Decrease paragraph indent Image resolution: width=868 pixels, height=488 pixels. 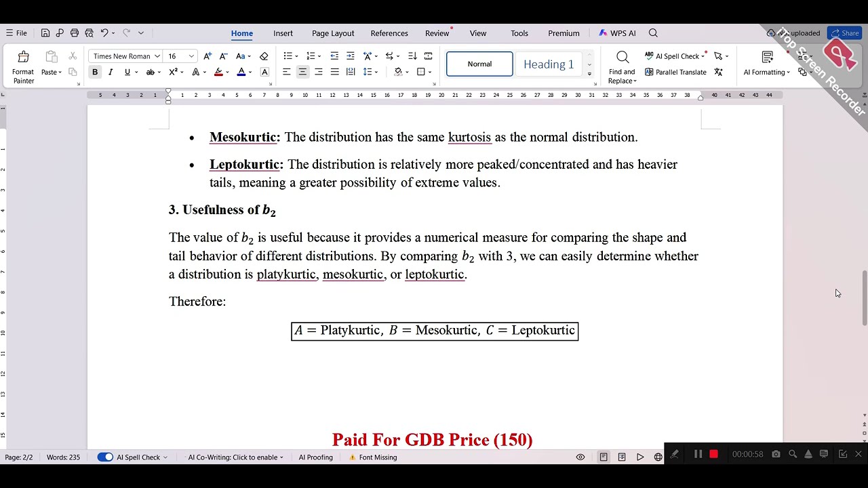[x=334, y=56]
